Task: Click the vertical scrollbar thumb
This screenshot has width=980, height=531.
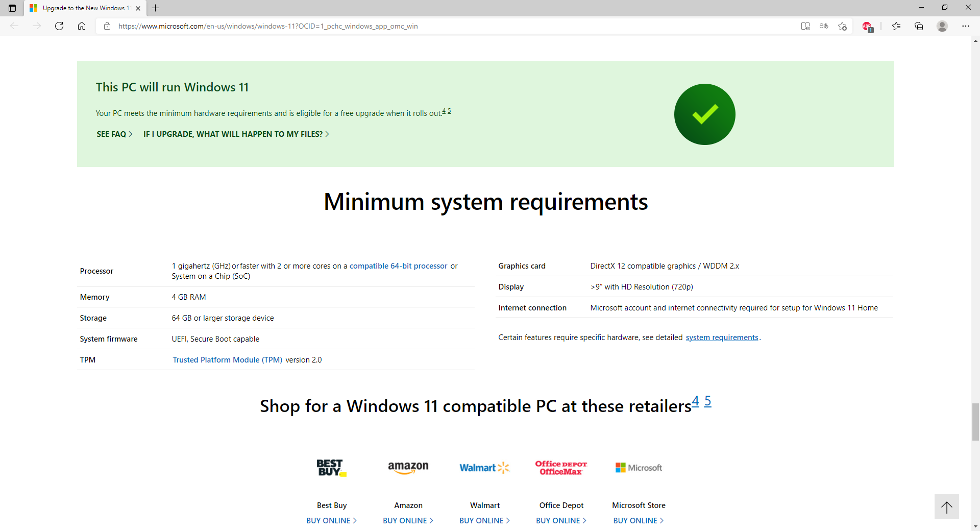Action: (975, 422)
